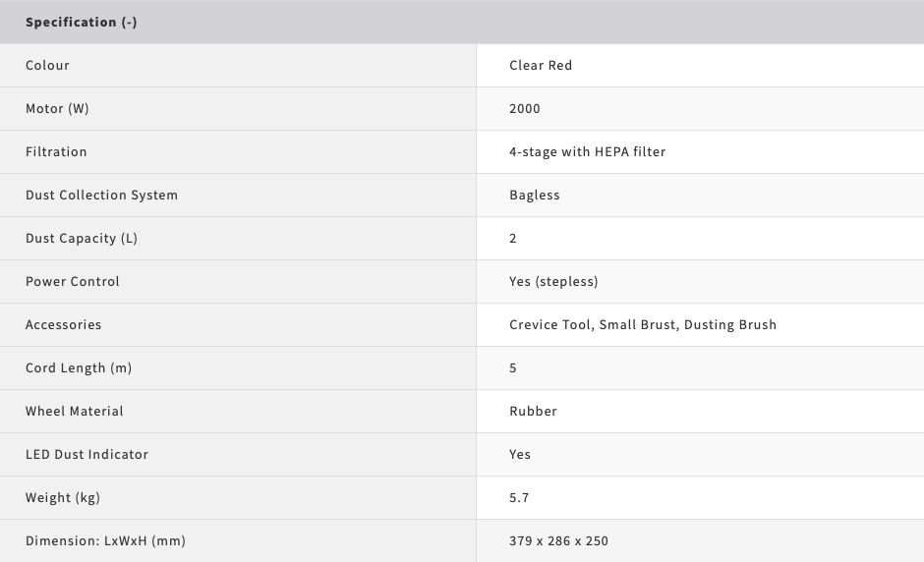Select the Rubber wheel material value

point(533,411)
